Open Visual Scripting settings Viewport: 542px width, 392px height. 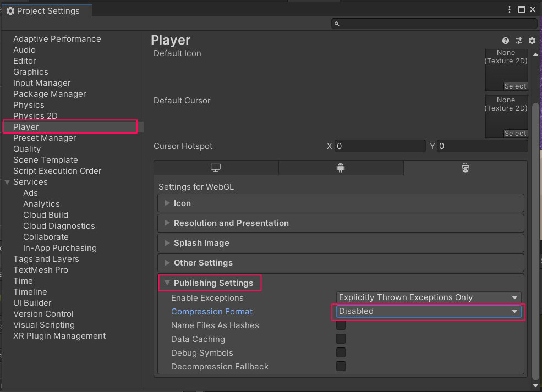(44, 325)
